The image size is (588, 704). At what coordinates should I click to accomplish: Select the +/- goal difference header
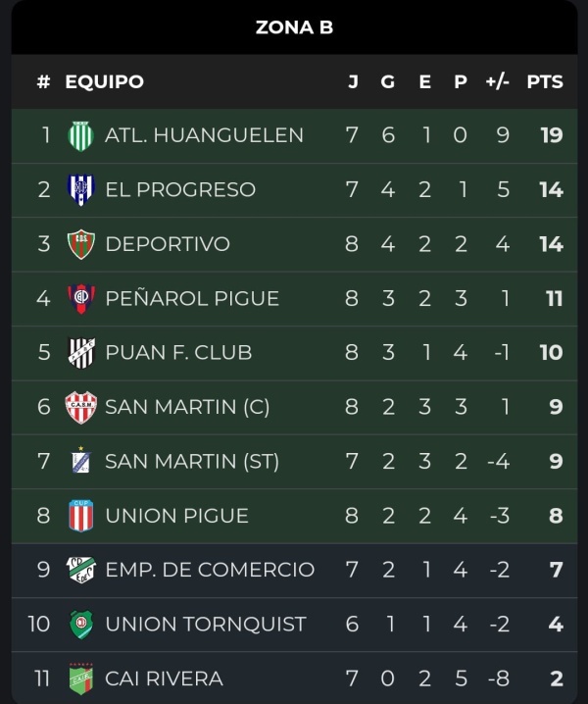pos(497,81)
